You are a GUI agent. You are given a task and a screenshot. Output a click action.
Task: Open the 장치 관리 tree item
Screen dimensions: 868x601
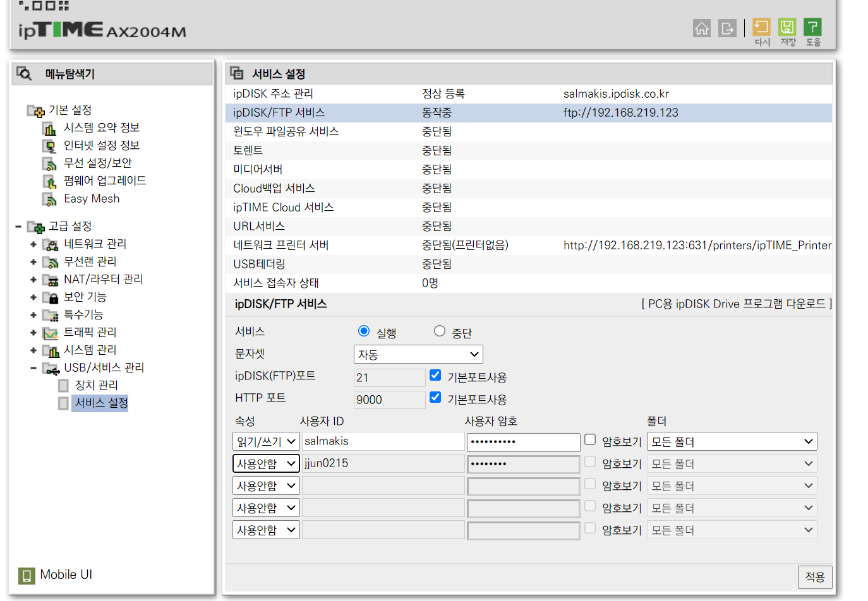coord(97,385)
